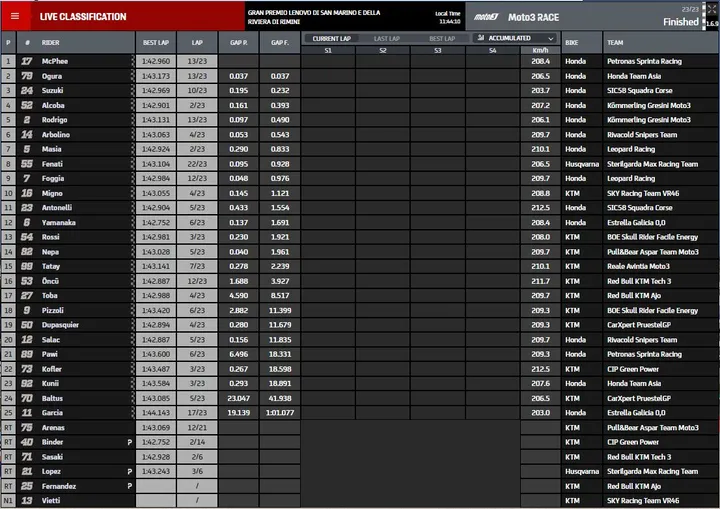Click Rodrigo's rider number 2
The image size is (720, 509).
(x=27, y=120)
